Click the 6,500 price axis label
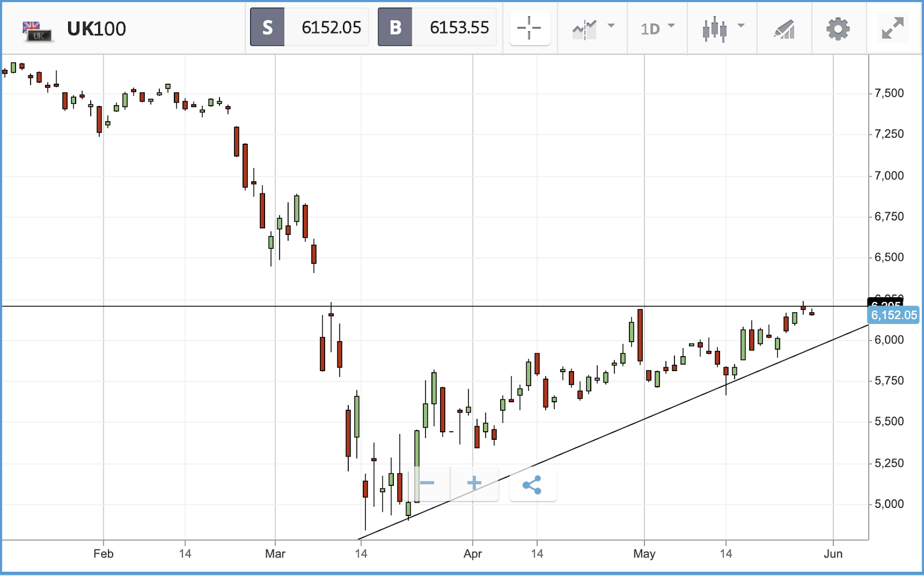This screenshot has height=576, width=924. (x=889, y=257)
